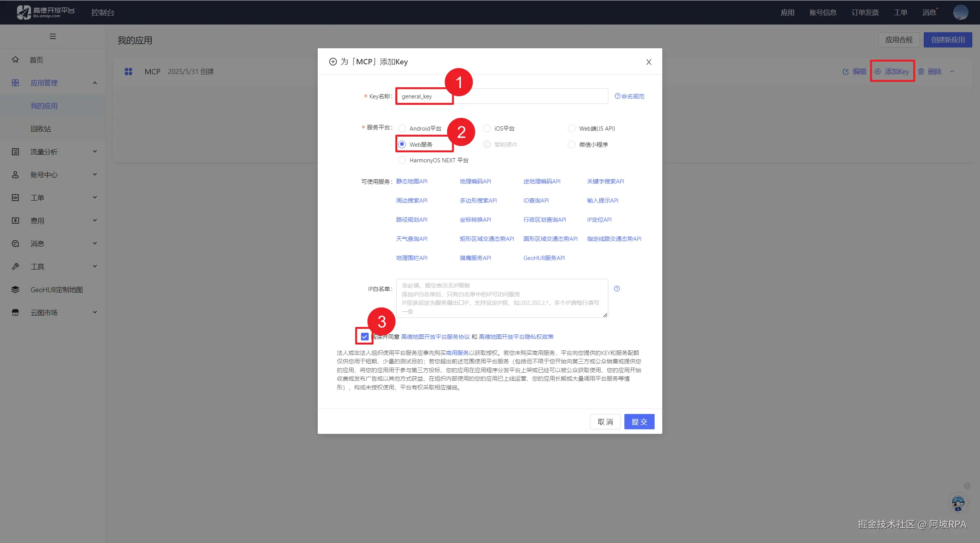Click the IP白名单 help question icon
The image size is (980, 543).
click(x=617, y=289)
